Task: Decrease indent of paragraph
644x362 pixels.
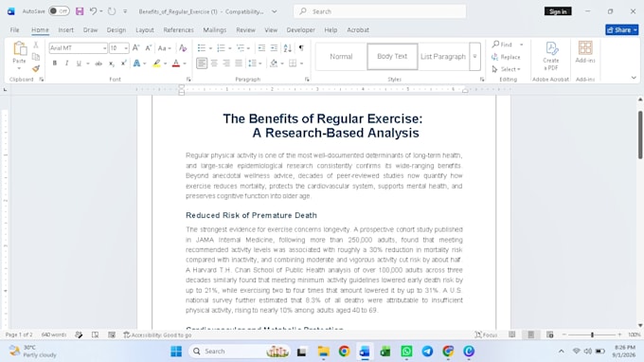Action: click(261, 48)
